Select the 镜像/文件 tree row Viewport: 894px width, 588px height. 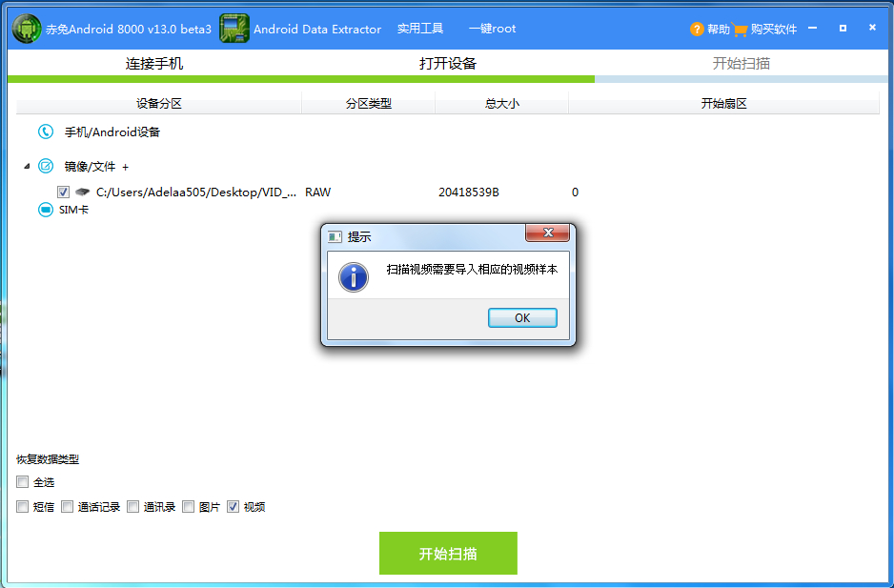click(90, 167)
